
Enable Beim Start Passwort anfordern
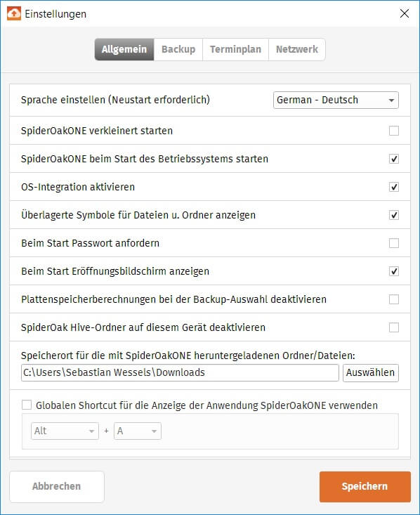[394, 243]
